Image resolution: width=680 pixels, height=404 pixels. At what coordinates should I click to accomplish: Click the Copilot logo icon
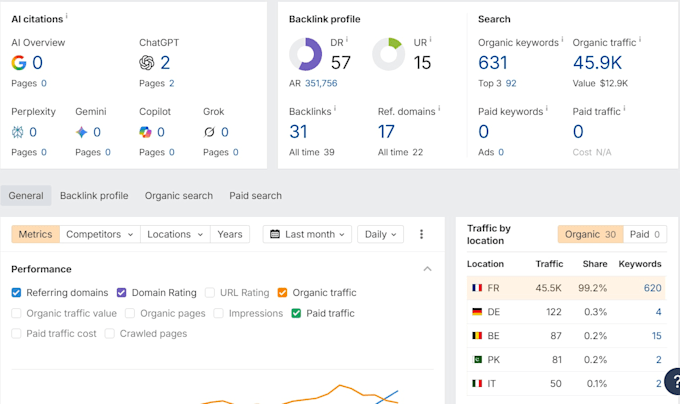point(145,132)
